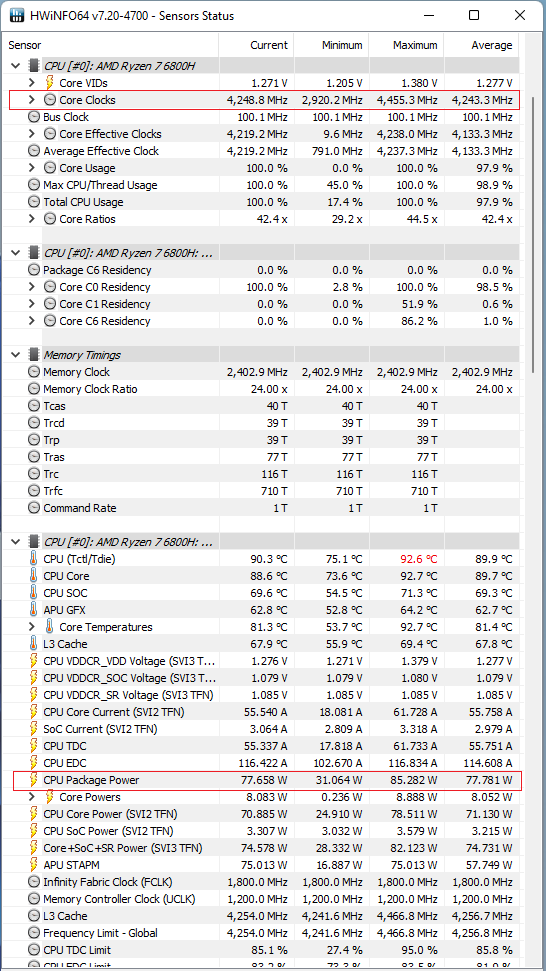This screenshot has height=971, width=546.
Task: Click the Frequency Limit - Global icon
Action: 34,933
